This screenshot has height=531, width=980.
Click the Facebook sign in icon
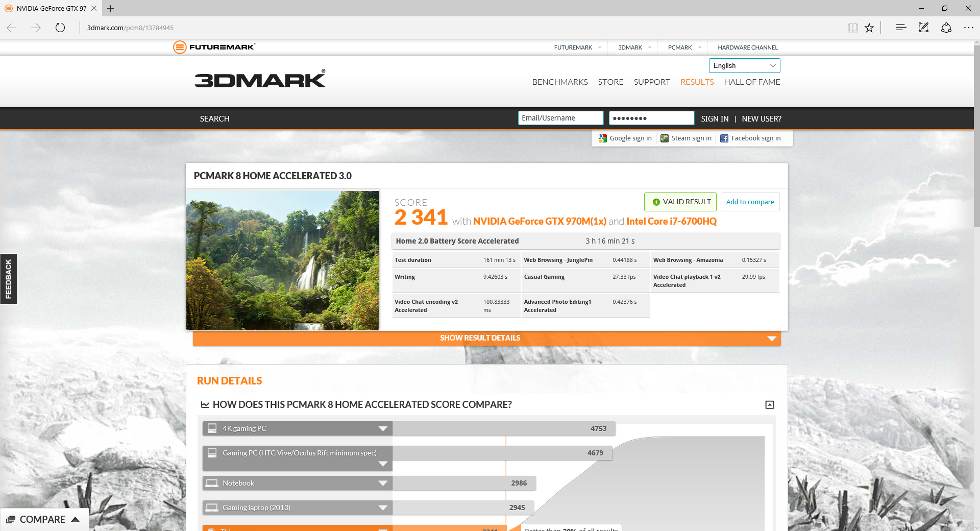coord(724,138)
